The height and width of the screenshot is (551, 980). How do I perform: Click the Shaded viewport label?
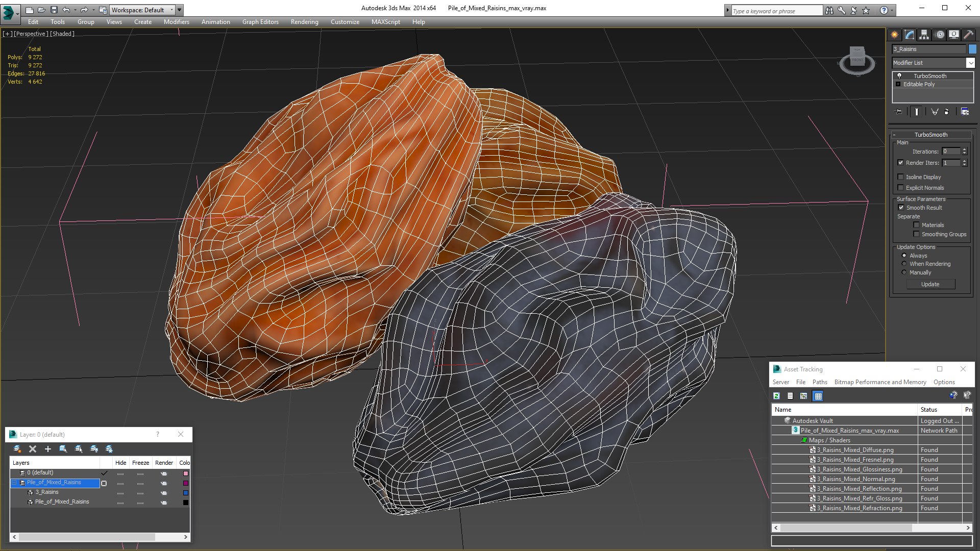[x=62, y=34]
